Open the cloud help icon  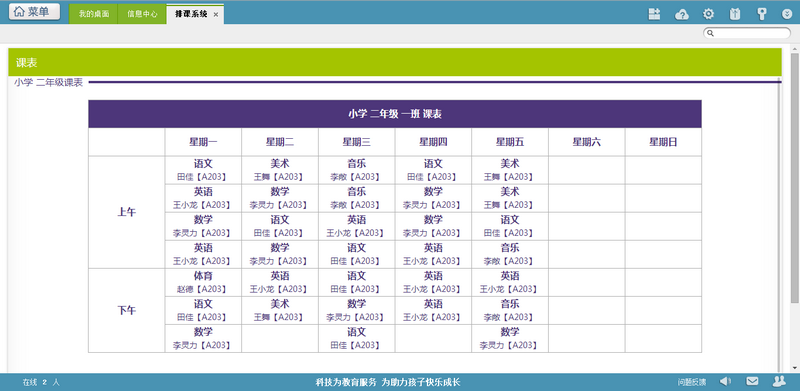click(x=682, y=14)
